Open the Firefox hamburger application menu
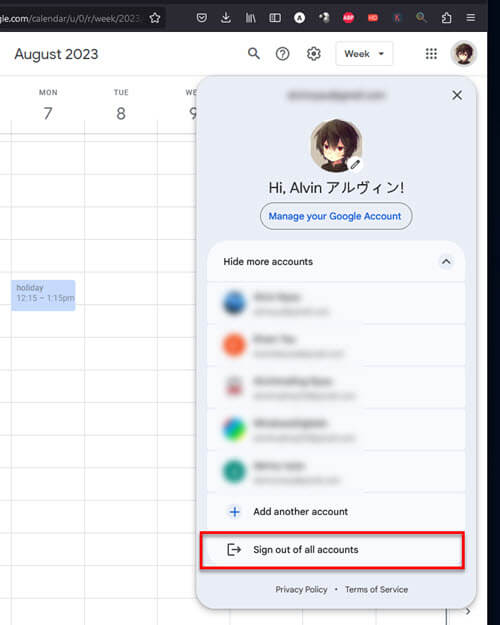Screen dimensions: 500x625 coord(471,18)
